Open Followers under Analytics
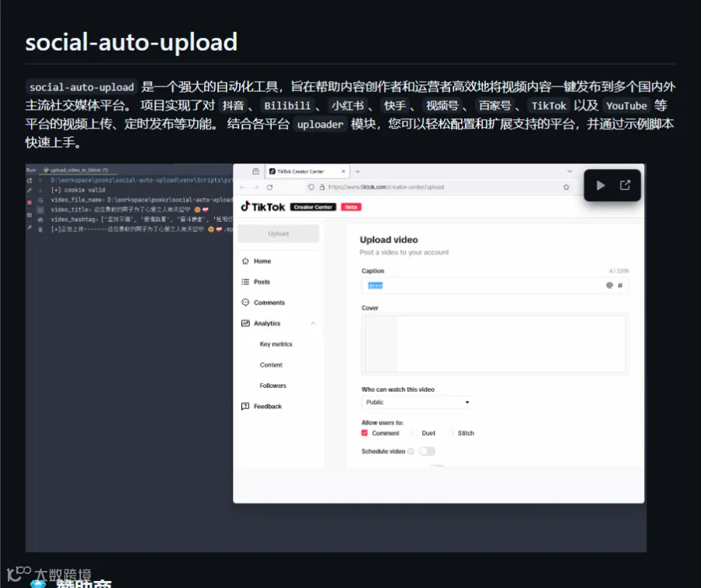 [x=273, y=386]
